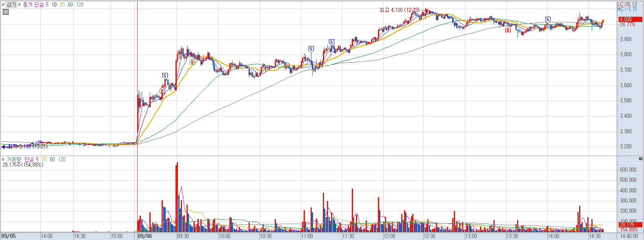644x240 pixels.
Task: Click the 3,900 price axis label
Action: [626, 40]
